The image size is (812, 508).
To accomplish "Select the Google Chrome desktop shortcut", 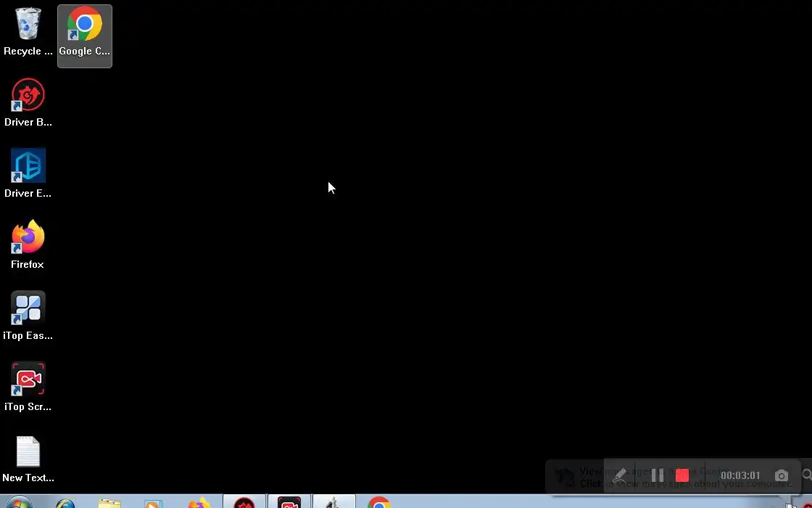I will coord(84,36).
